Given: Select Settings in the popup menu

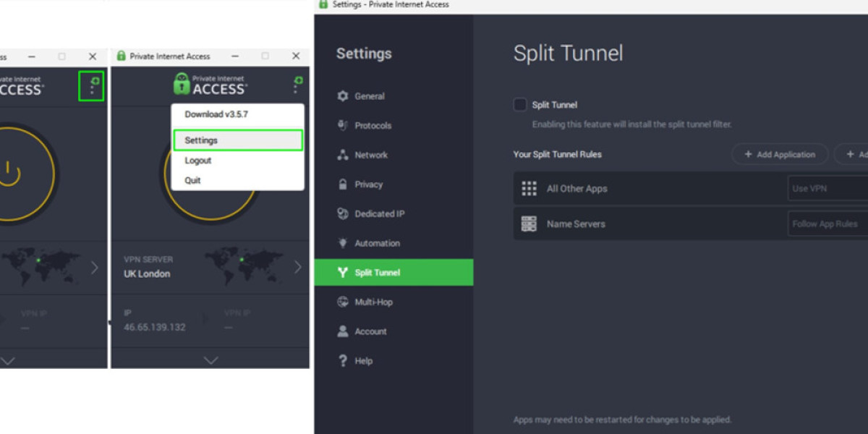Looking at the screenshot, I should click(x=237, y=140).
